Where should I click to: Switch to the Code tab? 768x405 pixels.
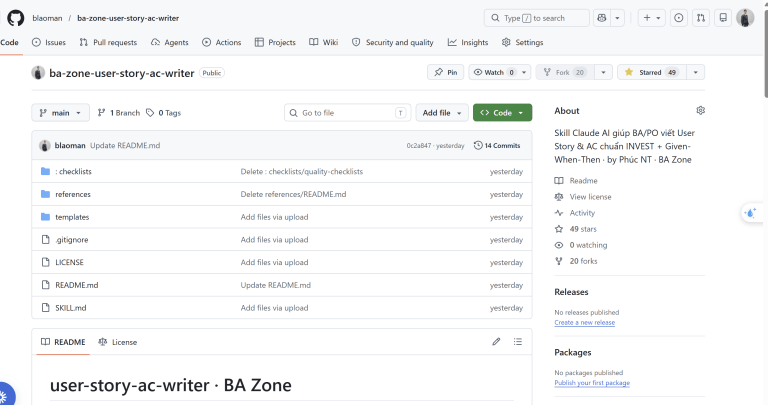[9, 43]
